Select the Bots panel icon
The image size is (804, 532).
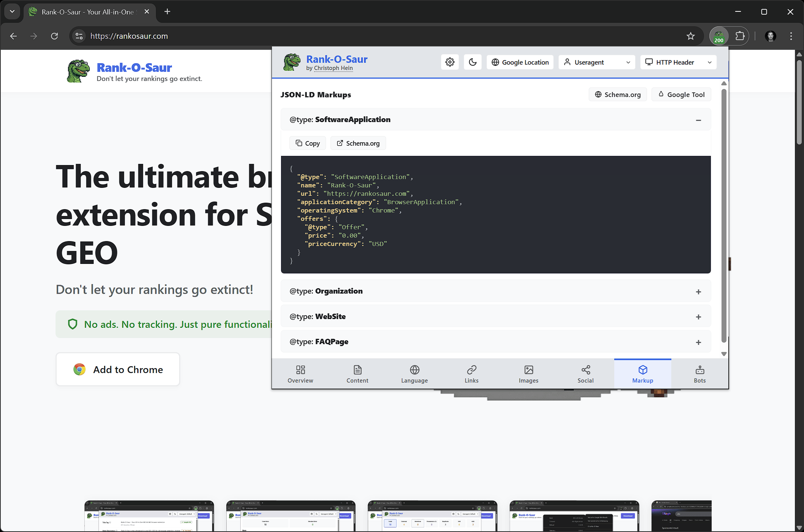(x=699, y=373)
